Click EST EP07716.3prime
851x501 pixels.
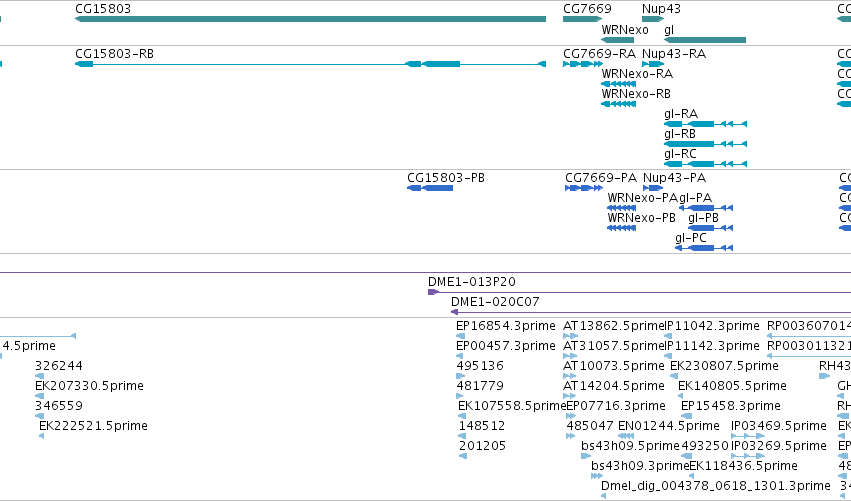click(x=616, y=406)
